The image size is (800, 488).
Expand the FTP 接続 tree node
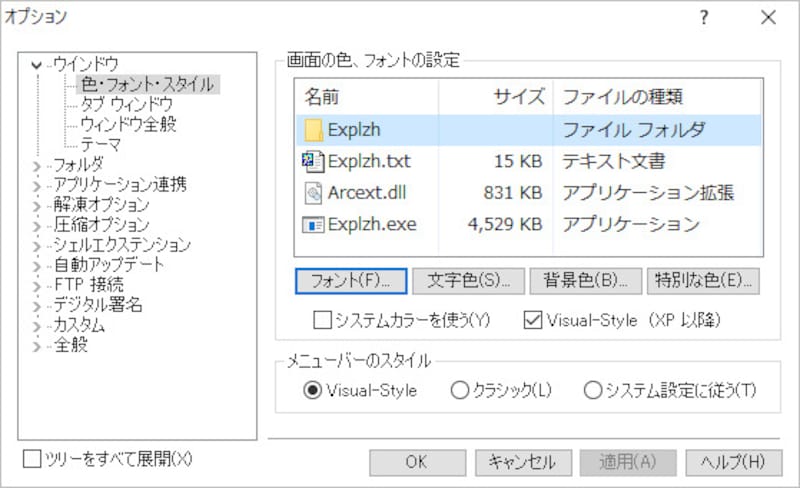coord(36,286)
